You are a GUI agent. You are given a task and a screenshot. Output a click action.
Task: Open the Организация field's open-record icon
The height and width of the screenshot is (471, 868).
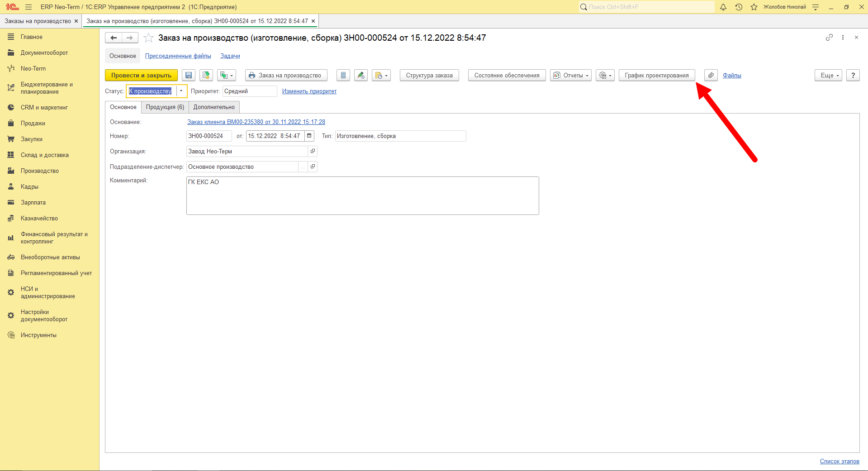click(313, 151)
